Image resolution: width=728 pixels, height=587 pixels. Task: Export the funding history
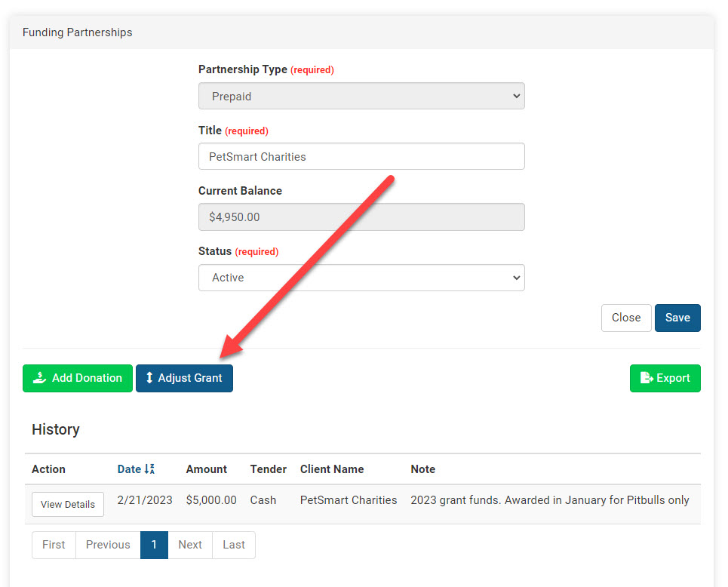[665, 378]
